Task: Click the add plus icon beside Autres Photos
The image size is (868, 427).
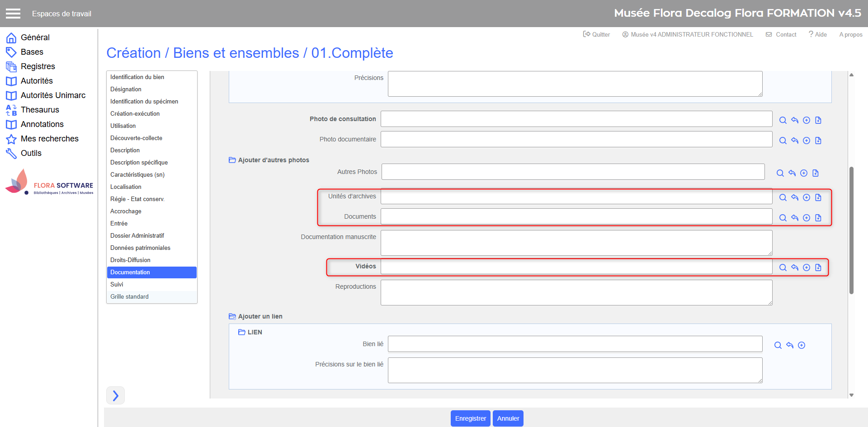Action: click(803, 173)
